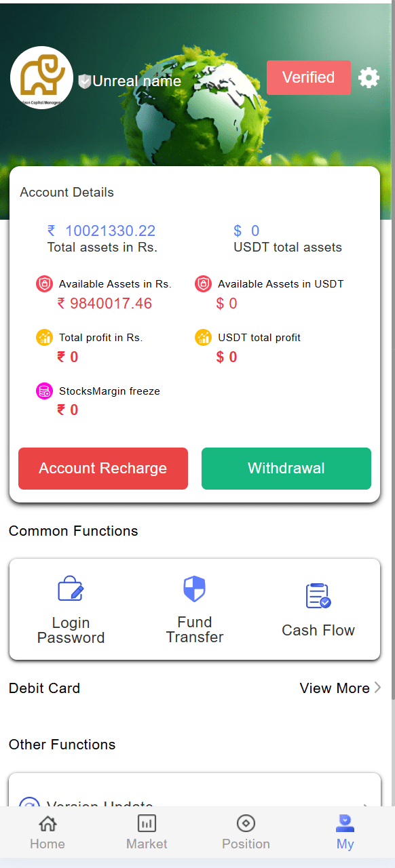The height and width of the screenshot is (868, 395).
Task: Click the USDT total profit icon
Action: (x=203, y=337)
